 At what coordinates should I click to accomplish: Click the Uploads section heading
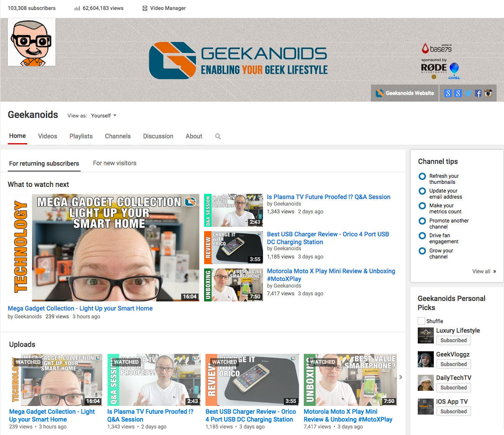(x=22, y=344)
